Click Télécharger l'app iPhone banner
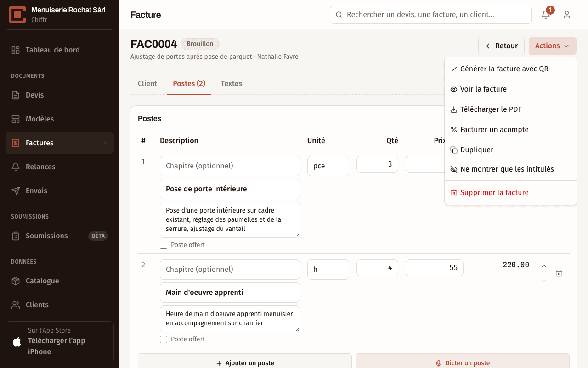 tap(60, 342)
